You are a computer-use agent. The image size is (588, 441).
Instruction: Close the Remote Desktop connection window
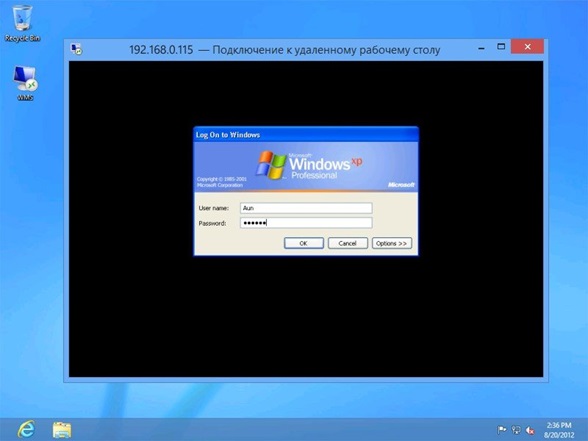527,46
